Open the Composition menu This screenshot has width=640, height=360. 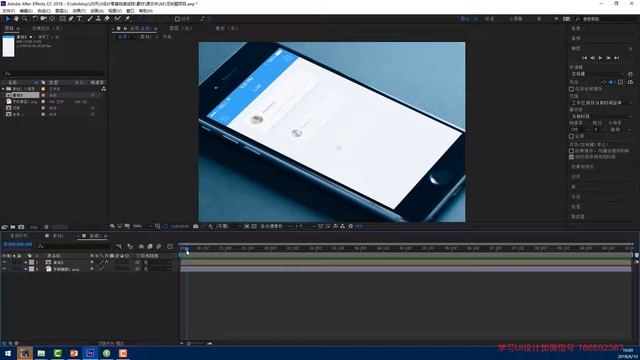click(44, 11)
